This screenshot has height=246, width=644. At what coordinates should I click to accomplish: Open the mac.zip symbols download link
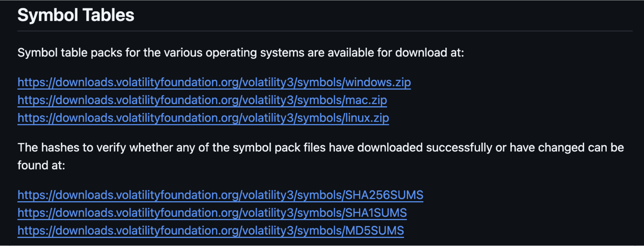point(202,100)
